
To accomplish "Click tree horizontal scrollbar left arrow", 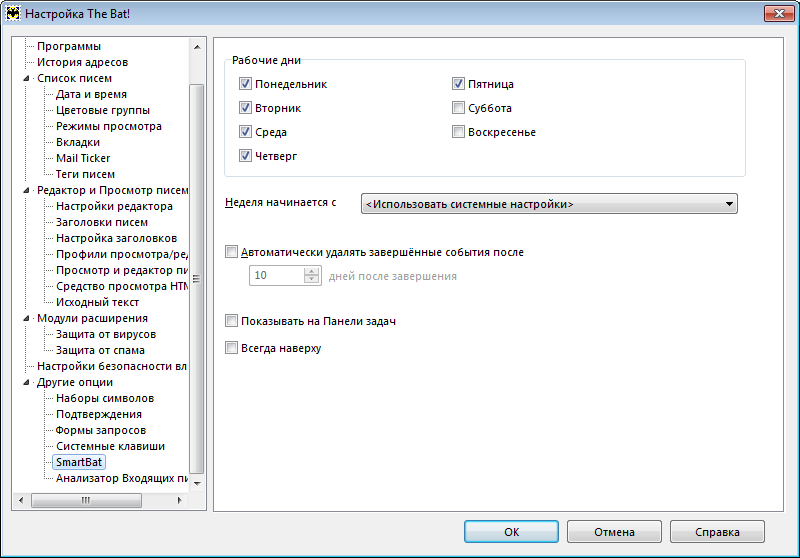I will 21,500.
